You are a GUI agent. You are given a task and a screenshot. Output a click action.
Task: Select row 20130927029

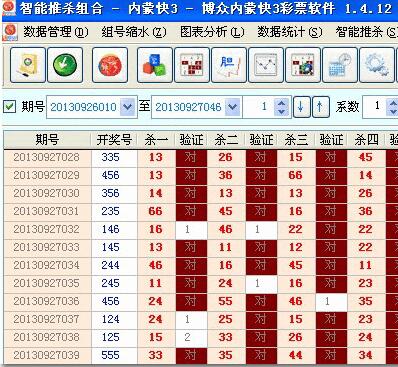(201, 175)
